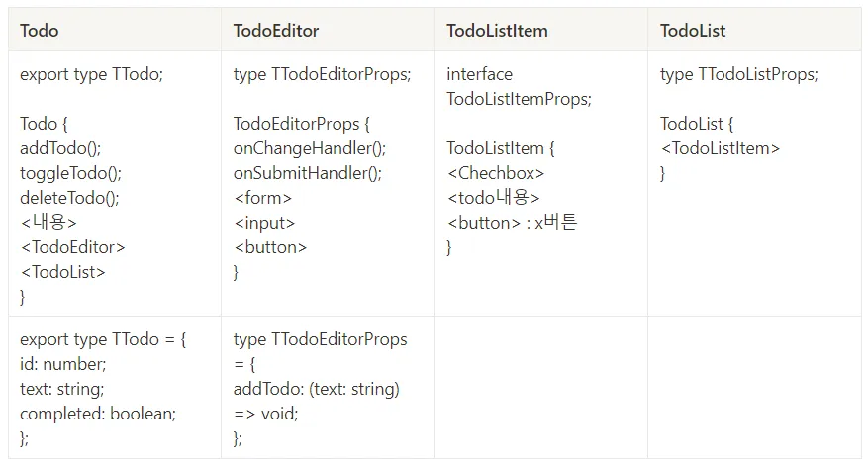Click the addTodo: (text: string) line
Viewport: 868px width, 466px height.
pos(317,389)
